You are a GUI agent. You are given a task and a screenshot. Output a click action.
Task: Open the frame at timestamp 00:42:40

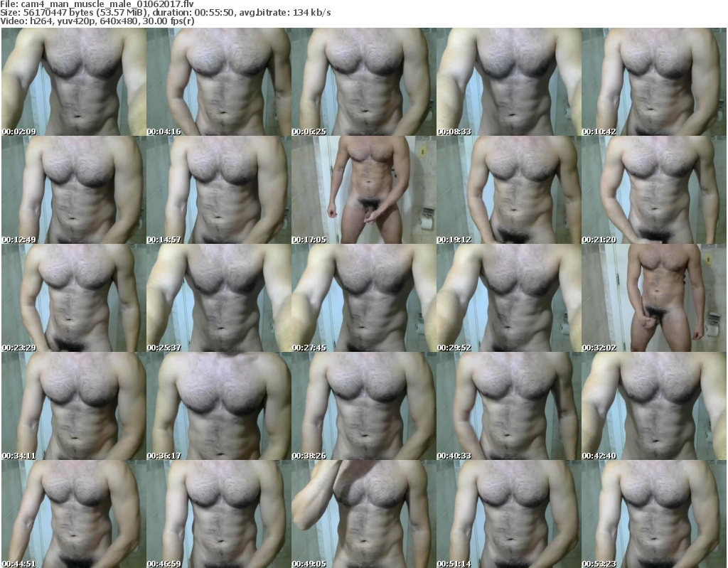[654, 407]
